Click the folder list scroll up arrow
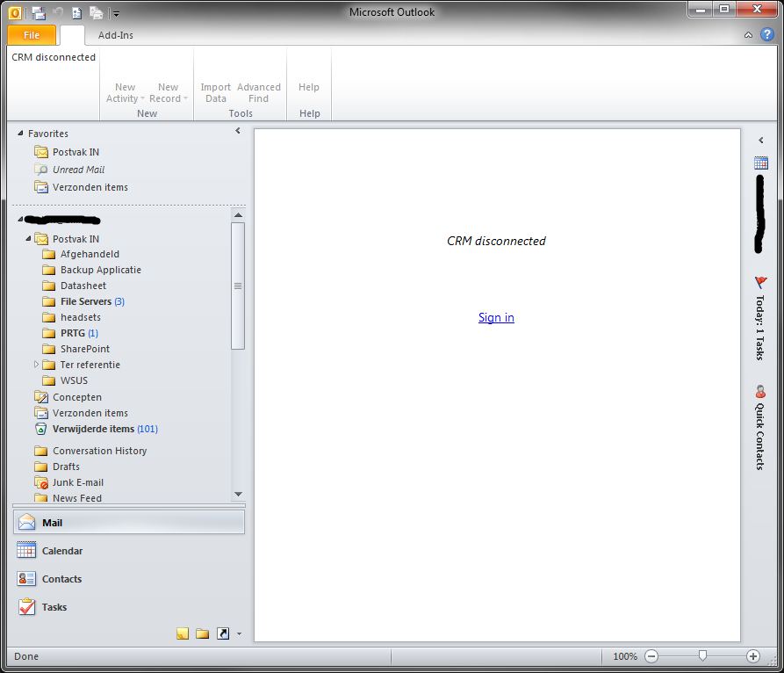Image resolution: width=784 pixels, height=673 pixels. (239, 215)
